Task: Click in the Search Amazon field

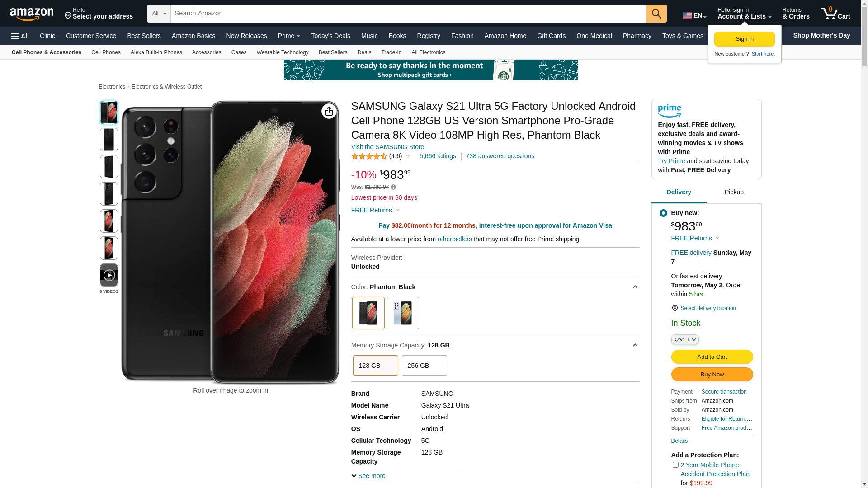Action: [x=408, y=14]
